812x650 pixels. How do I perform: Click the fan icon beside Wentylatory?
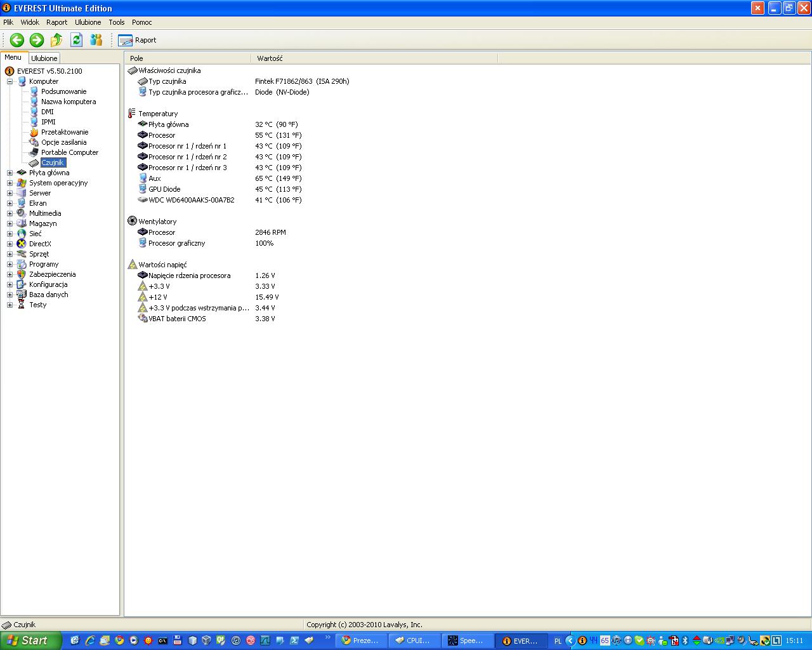132,221
